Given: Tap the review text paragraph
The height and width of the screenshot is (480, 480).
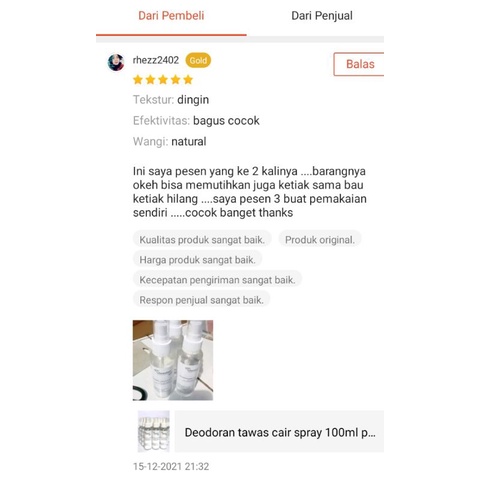Looking at the screenshot, I should pyautogui.click(x=249, y=192).
